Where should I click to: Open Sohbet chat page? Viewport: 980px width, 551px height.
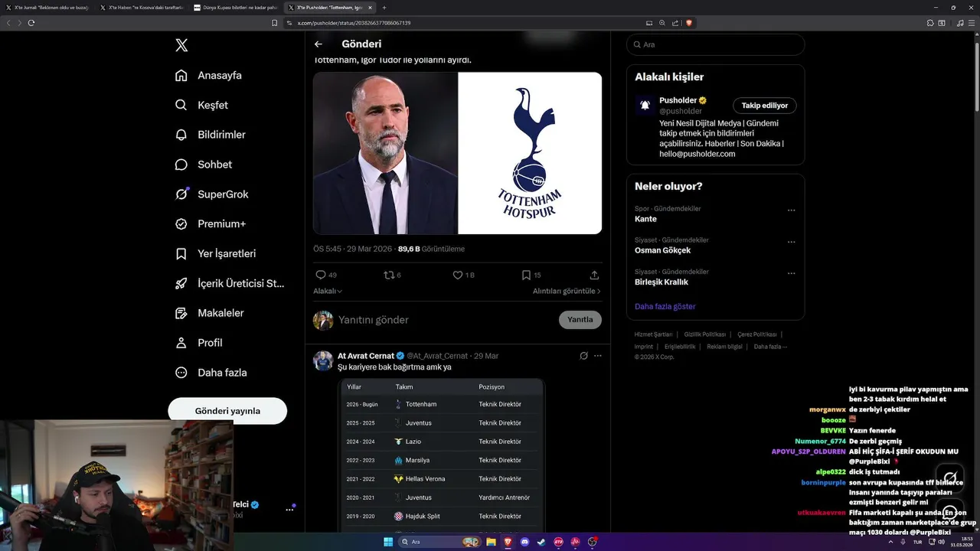pos(203,165)
